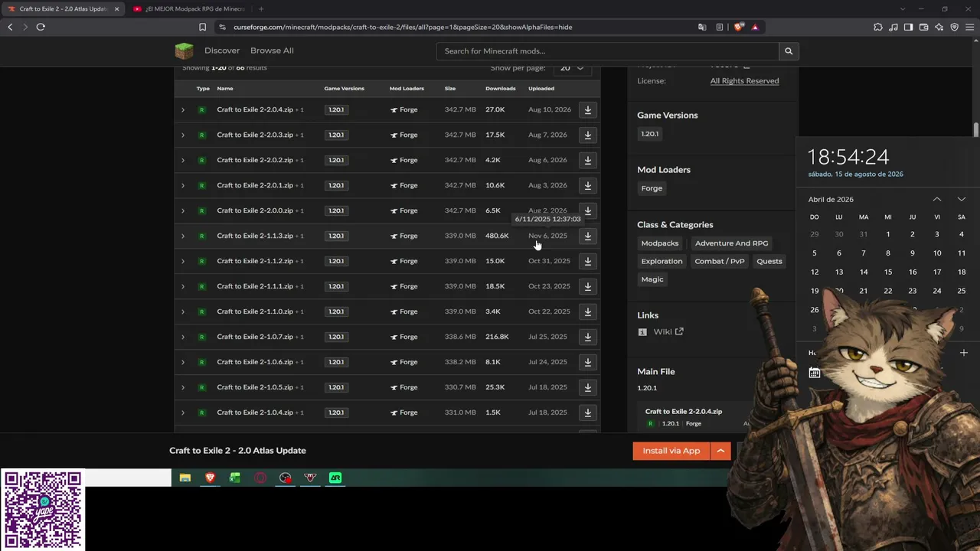980x551 pixels.
Task: Open Opera browser from the taskbar
Action: pos(260,478)
